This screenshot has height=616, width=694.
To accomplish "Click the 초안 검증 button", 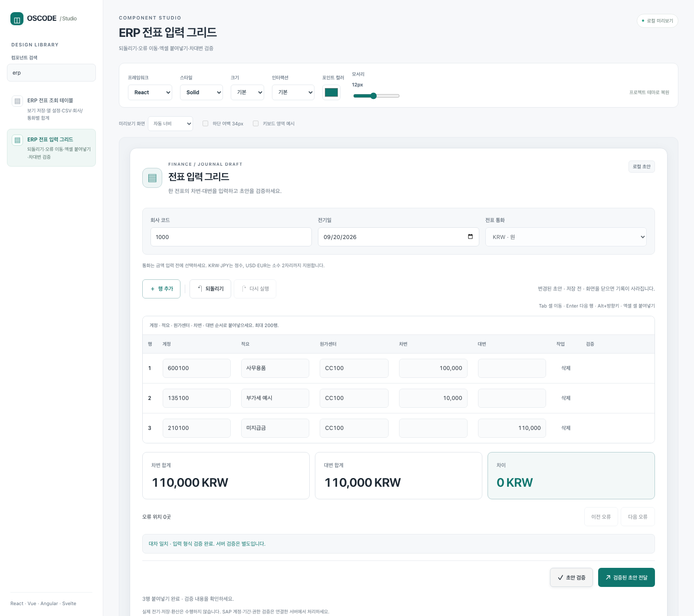I will coord(571,577).
